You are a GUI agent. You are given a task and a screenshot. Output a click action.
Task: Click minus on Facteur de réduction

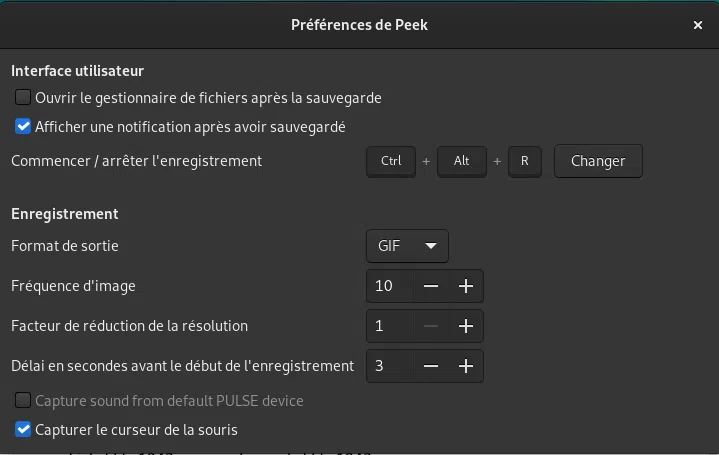coord(431,326)
